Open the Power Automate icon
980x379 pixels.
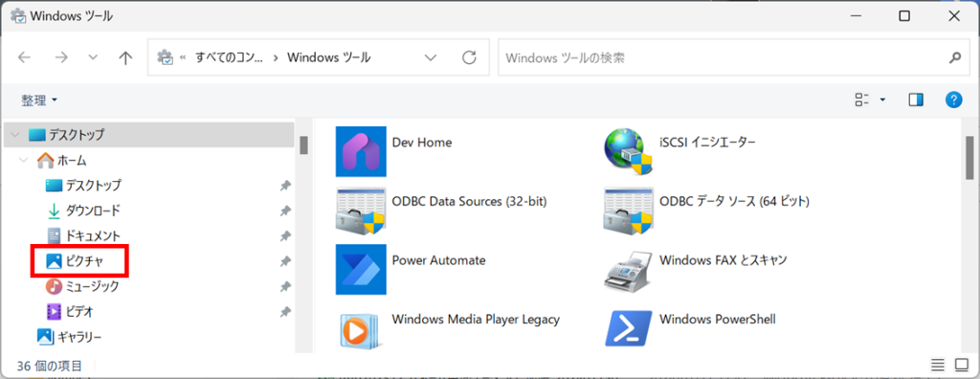[x=361, y=270]
